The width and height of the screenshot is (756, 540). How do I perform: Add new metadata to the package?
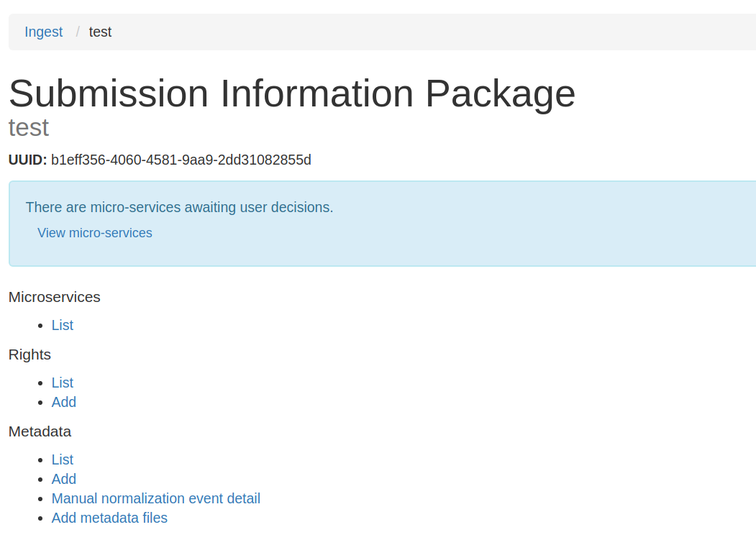coord(63,479)
